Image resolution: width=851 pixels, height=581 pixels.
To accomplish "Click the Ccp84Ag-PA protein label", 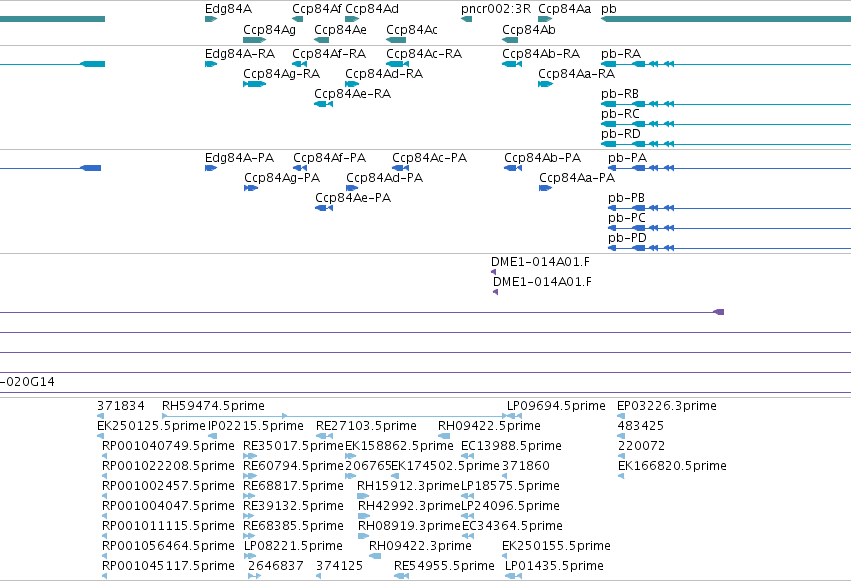I will coord(282,178).
